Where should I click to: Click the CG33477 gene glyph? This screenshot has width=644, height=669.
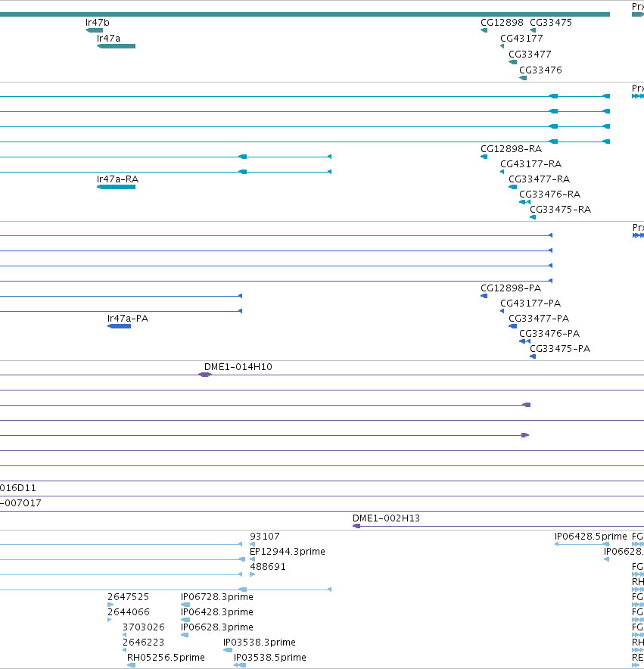point(513,62)
